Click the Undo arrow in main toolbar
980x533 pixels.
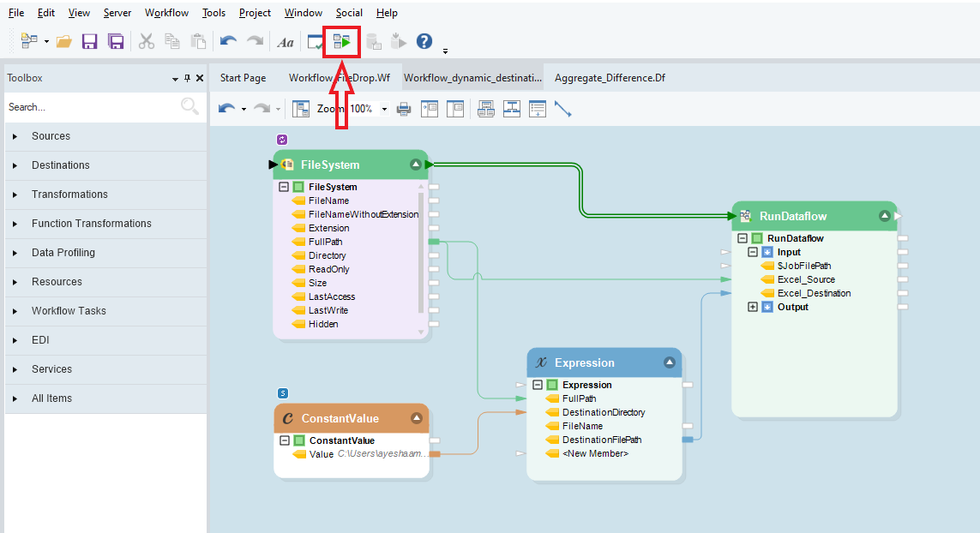click(227, 41)
